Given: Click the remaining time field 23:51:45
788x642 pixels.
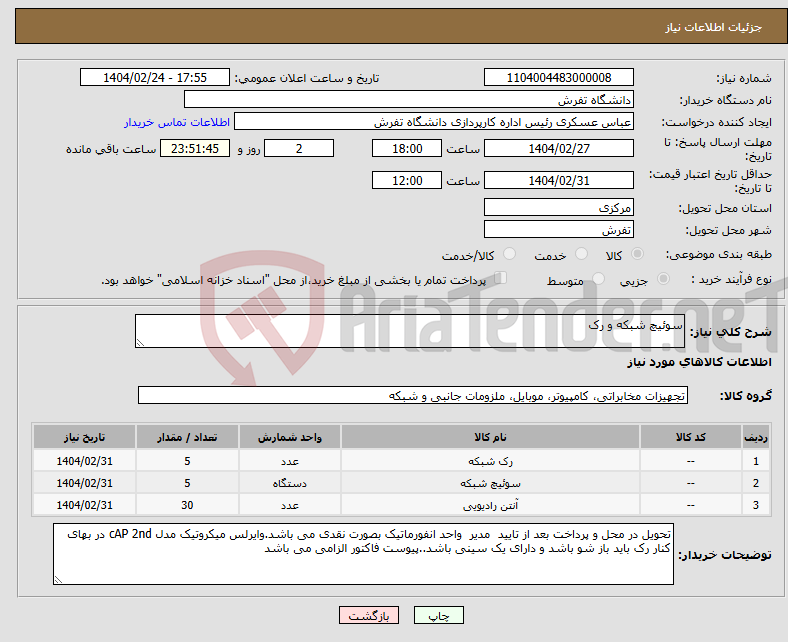Looking at the screenshot, I should 195,148.
